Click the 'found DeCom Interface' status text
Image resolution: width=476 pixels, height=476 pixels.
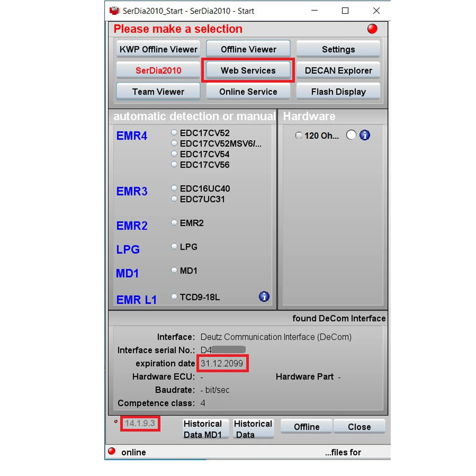pos(339,318)
